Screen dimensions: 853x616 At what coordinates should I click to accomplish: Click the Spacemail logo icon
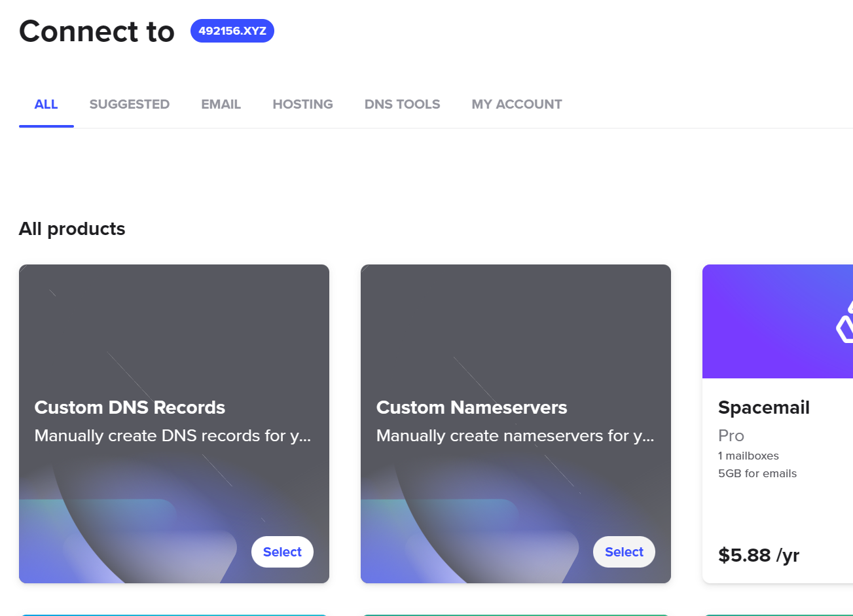(x=844, y=323)
